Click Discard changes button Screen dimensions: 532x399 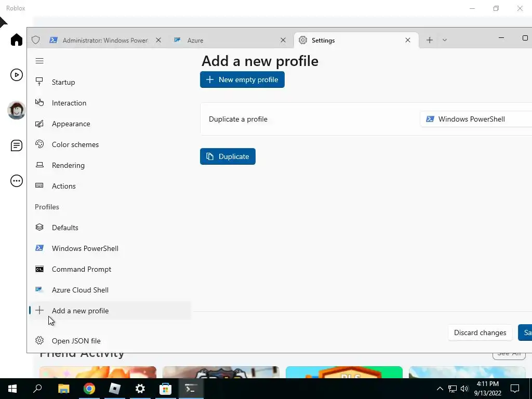(480, 332)
